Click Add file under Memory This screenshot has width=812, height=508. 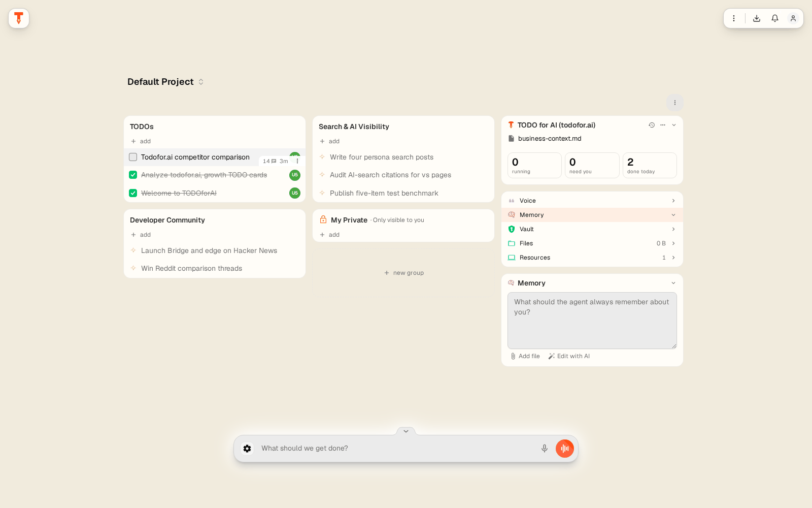click(525, 356)
